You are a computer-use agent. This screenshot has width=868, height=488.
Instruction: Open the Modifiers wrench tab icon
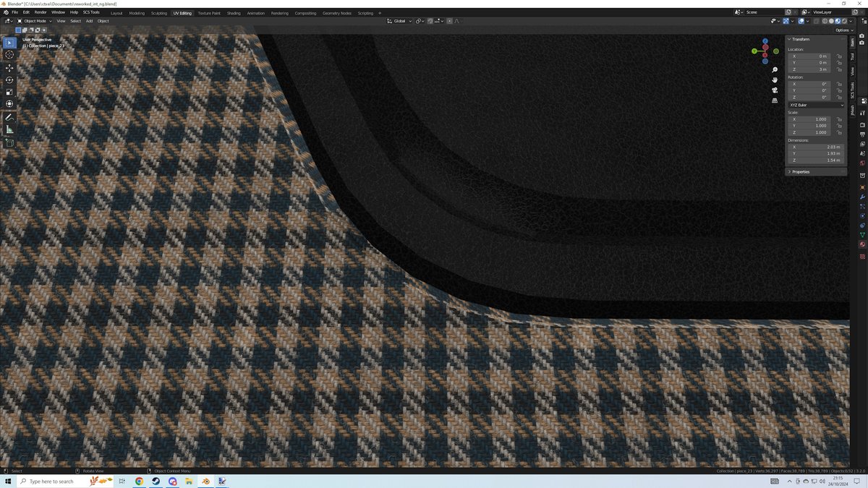(862, 197)
